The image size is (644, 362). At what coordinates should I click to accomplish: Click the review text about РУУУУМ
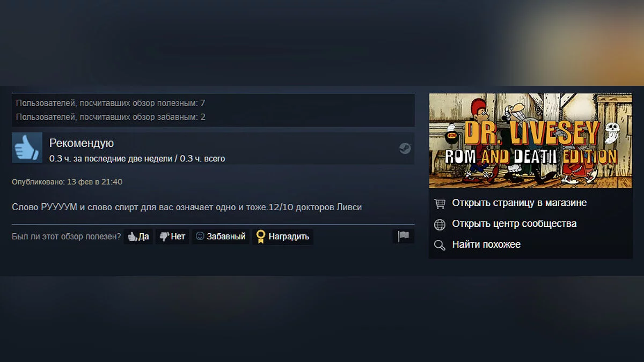tap(187, 207)
